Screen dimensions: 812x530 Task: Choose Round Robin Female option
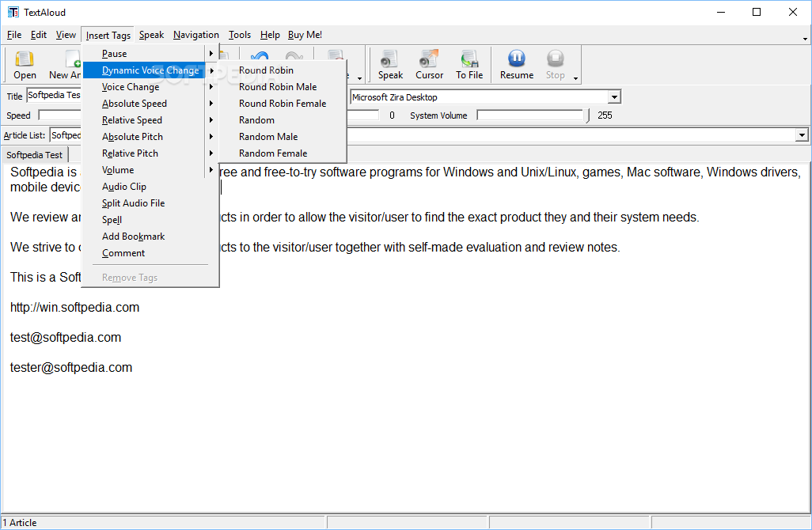click(x=283, y=103)
